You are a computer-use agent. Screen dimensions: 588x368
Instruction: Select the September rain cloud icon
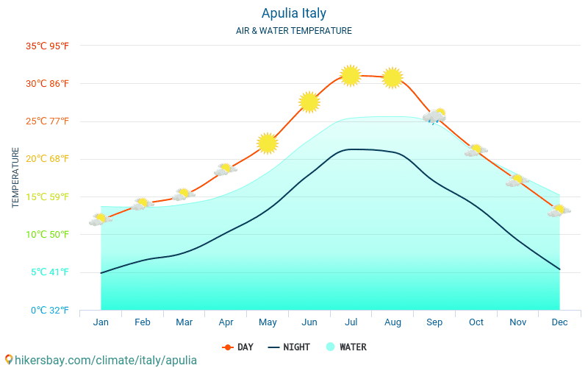pos(434,116)
